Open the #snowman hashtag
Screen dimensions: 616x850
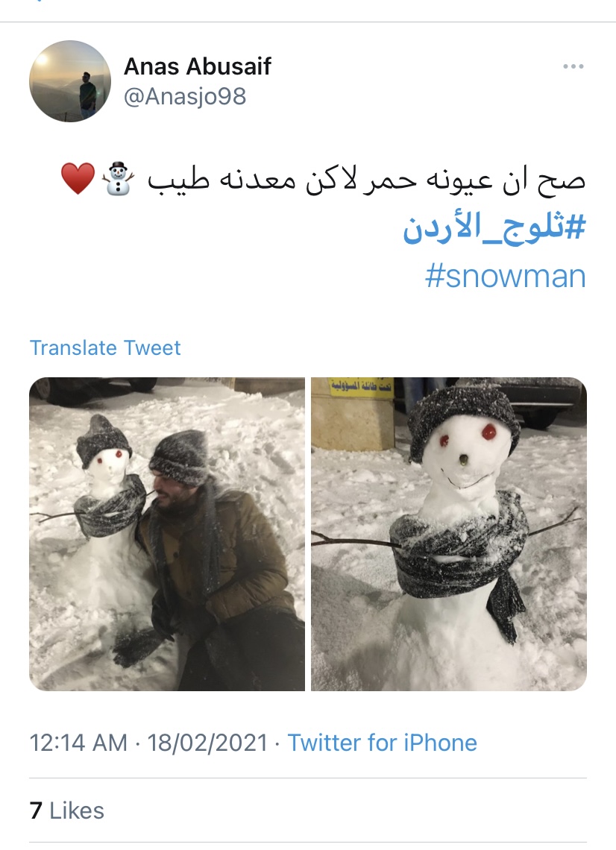pyautogui.click(x=506, y=276)
